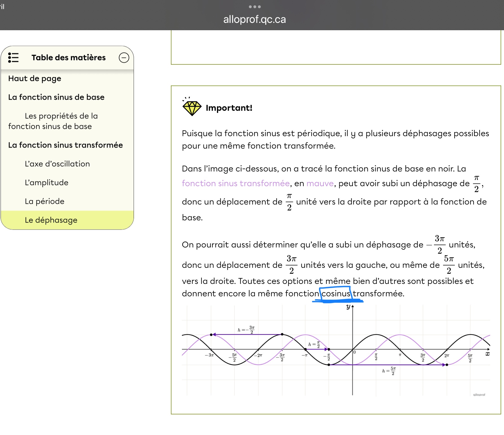Viewport: 504px width, 435px height.
Task: Click the 'Table des matières' heading
Action: (x=68, y=58)
